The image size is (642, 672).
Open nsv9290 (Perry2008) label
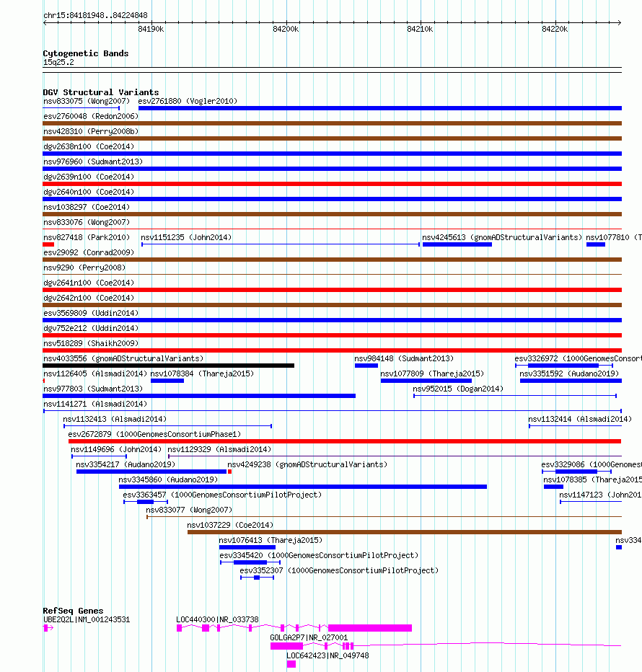coord(84,268)
